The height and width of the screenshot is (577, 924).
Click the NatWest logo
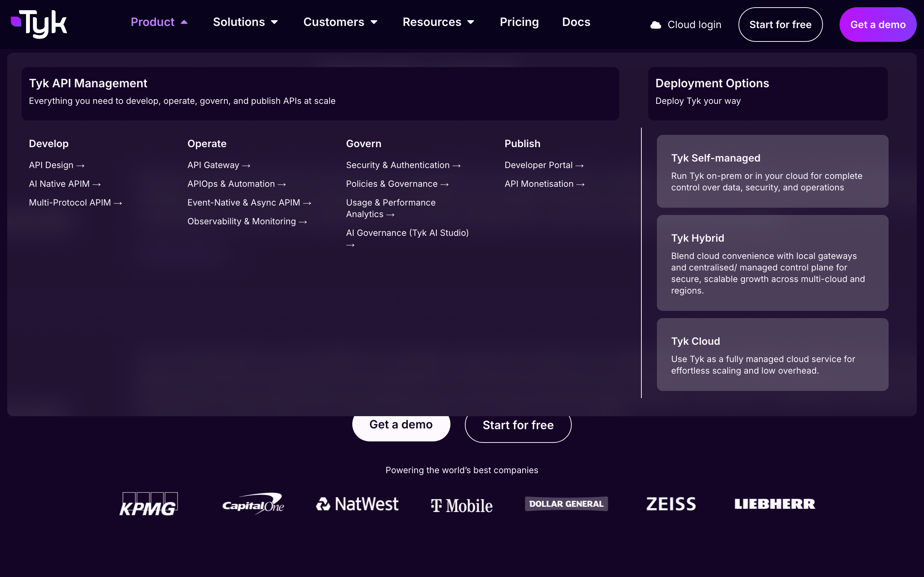(x=357, y=504)
